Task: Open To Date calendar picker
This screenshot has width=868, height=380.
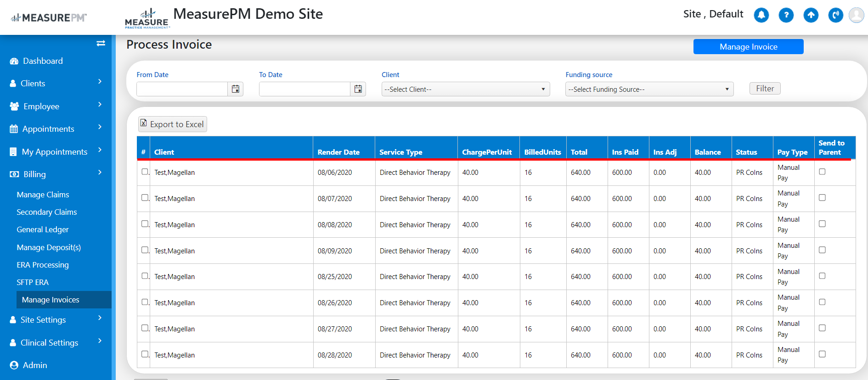Action: coord(358,89)
